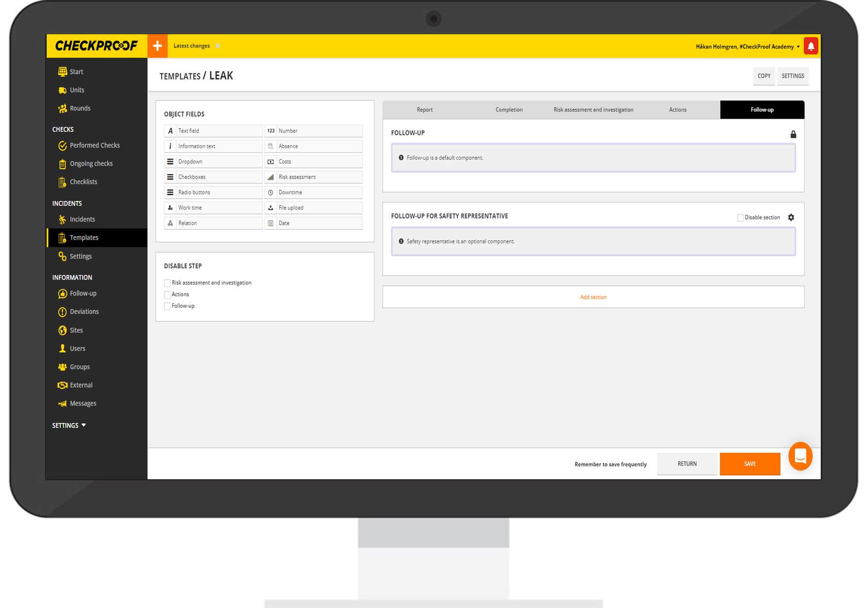Enable the Disable section checkbox

(x=740, y=217)
